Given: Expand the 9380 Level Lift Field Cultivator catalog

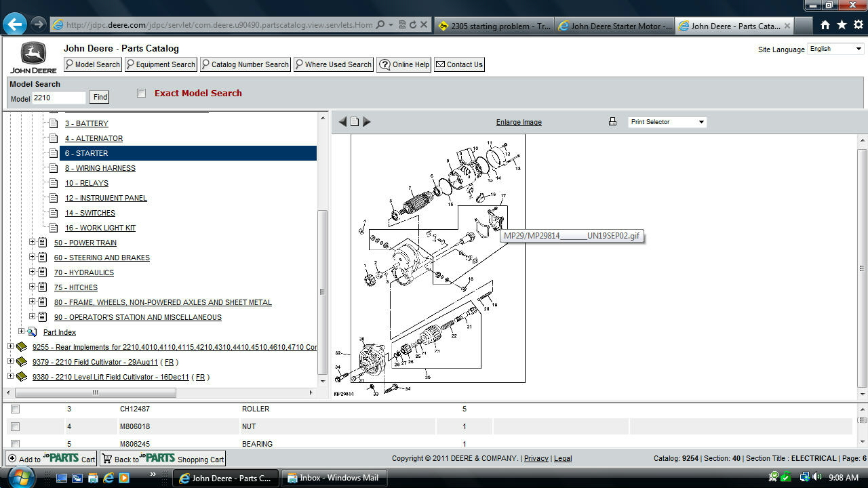Looking at the screenshot, I should tap(10, 376).
